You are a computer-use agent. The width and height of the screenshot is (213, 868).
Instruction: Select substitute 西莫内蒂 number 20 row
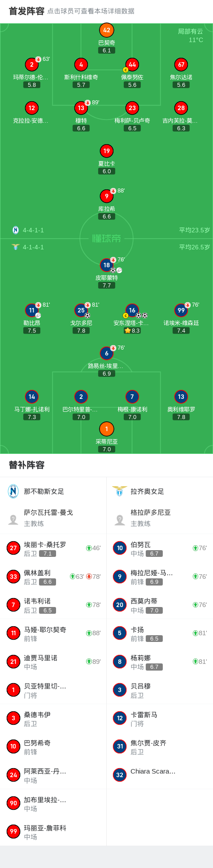tap(160, 605)
